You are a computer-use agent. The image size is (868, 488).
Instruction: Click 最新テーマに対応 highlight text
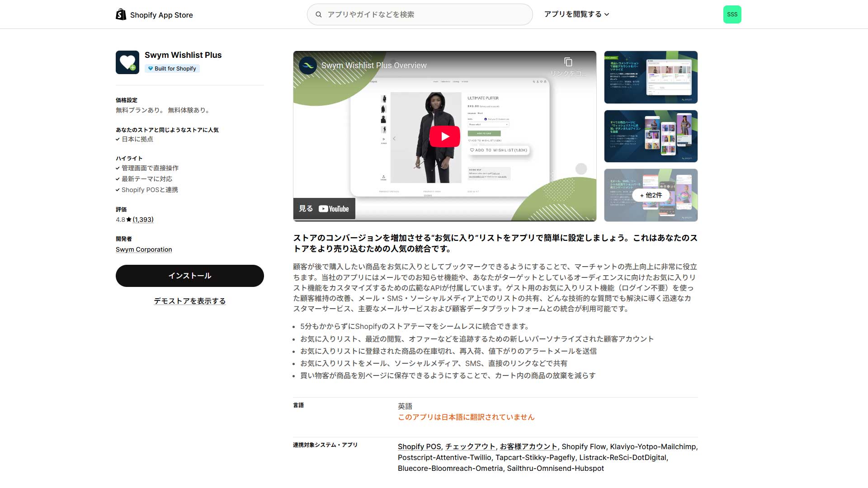147,179
